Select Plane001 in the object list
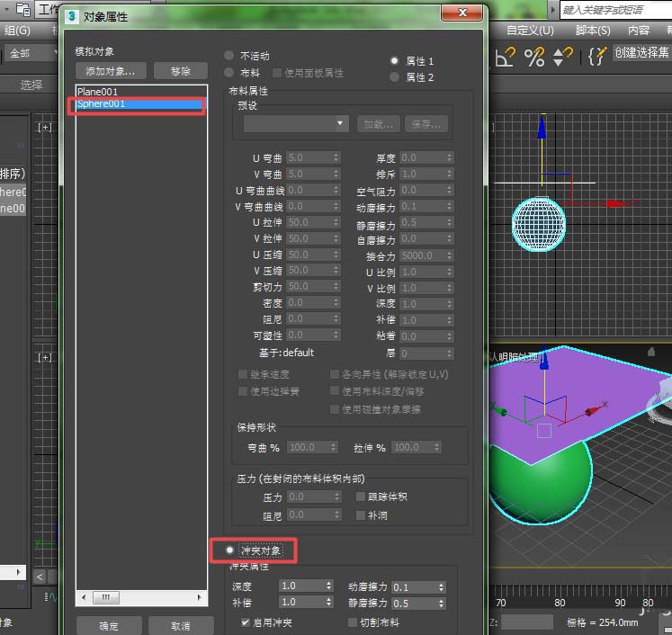Image resolution: width=672 pixels, height=635 pixels. tap(141, 92)
